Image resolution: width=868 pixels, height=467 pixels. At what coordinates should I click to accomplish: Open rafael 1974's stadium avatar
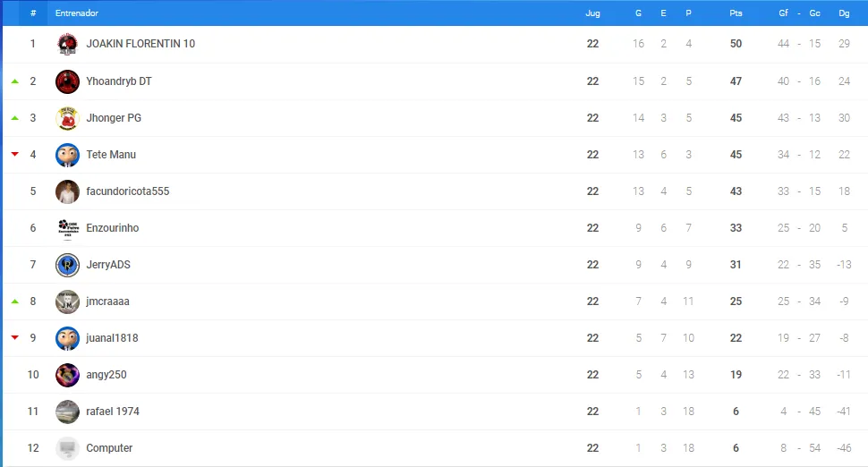pos(67,412)
